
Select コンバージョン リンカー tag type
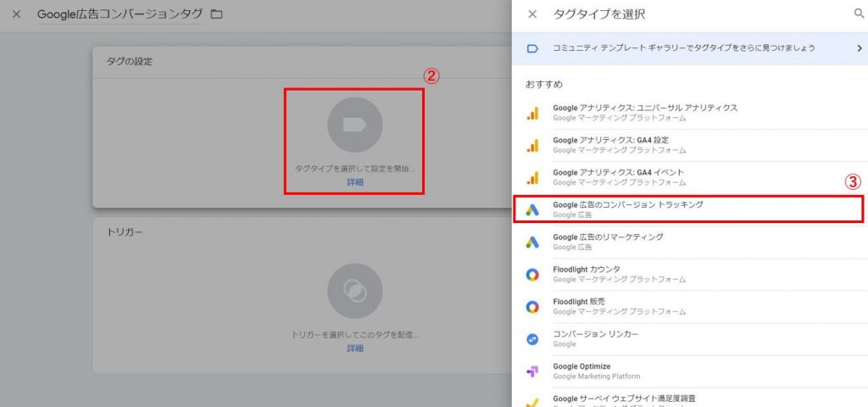click(x=690, y=339)
